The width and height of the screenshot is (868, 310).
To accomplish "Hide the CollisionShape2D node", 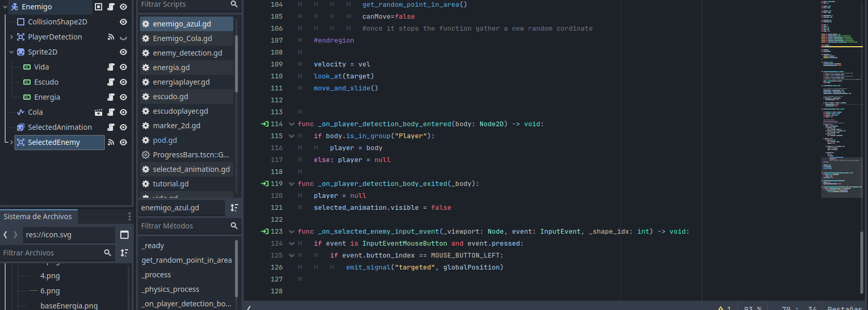I will (x=123, y=22).
